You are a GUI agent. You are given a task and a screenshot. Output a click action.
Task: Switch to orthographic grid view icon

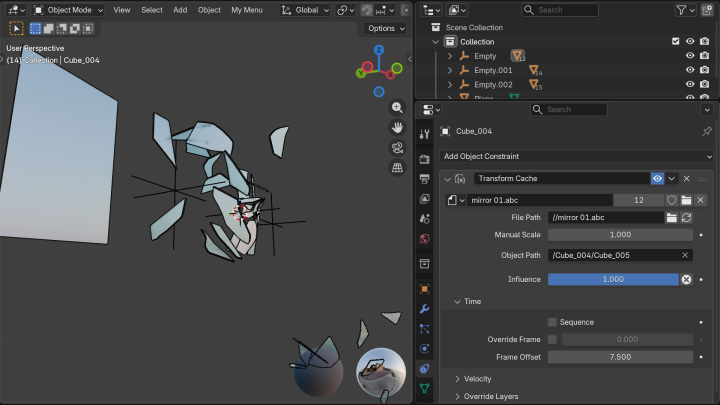pos(397,168)
